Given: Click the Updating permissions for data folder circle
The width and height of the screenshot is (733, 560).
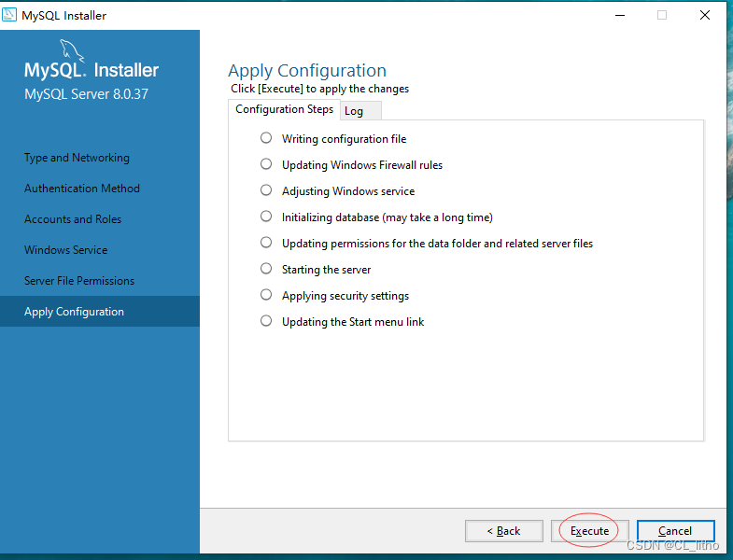Looking at the screenshot, I should coord(266,243).
